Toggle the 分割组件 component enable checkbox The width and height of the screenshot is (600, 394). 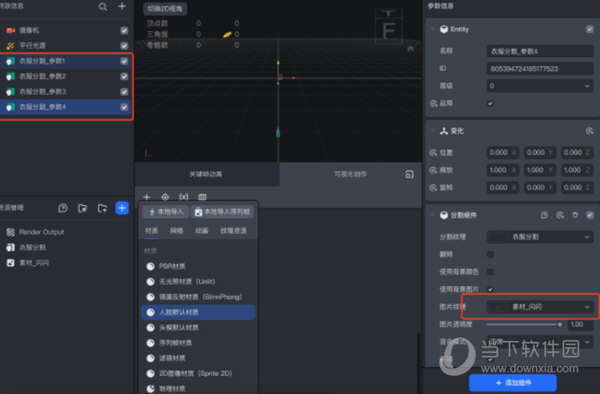tap(590, 215)
